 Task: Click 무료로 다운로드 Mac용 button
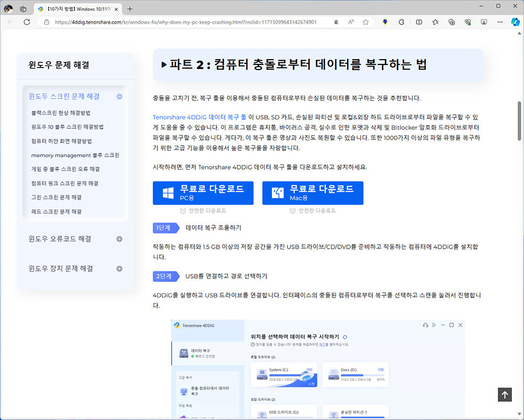coord(313,193)
